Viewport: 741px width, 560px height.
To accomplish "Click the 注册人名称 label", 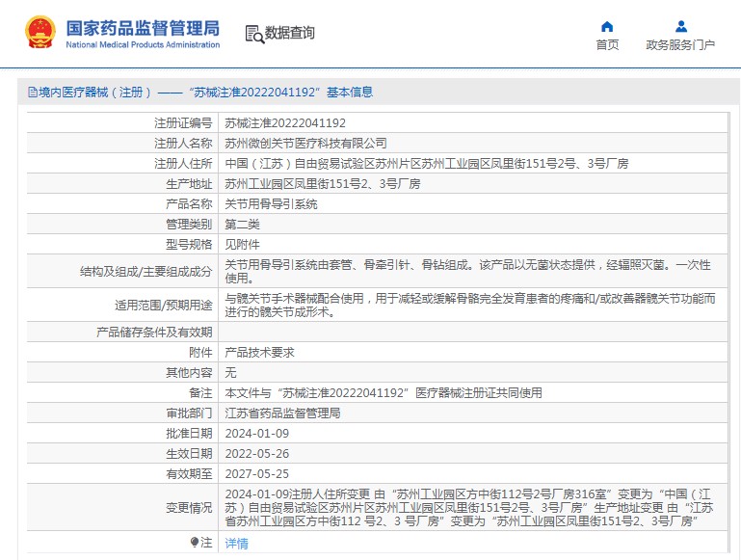I will (183, 144).
